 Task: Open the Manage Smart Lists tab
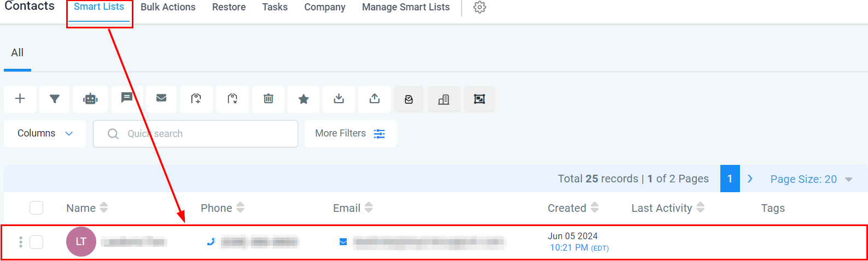click(406, 8)
